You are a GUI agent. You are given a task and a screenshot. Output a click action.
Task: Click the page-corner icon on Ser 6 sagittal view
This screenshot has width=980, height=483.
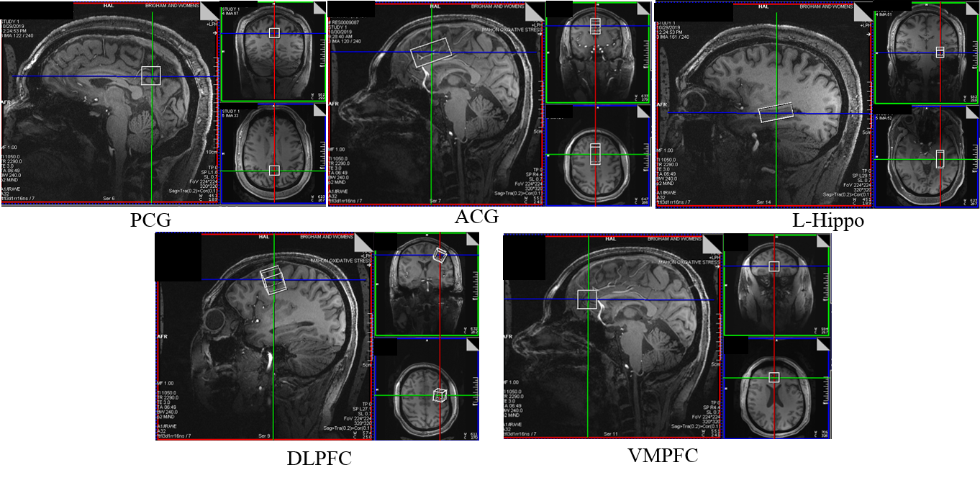click(209, 12)
